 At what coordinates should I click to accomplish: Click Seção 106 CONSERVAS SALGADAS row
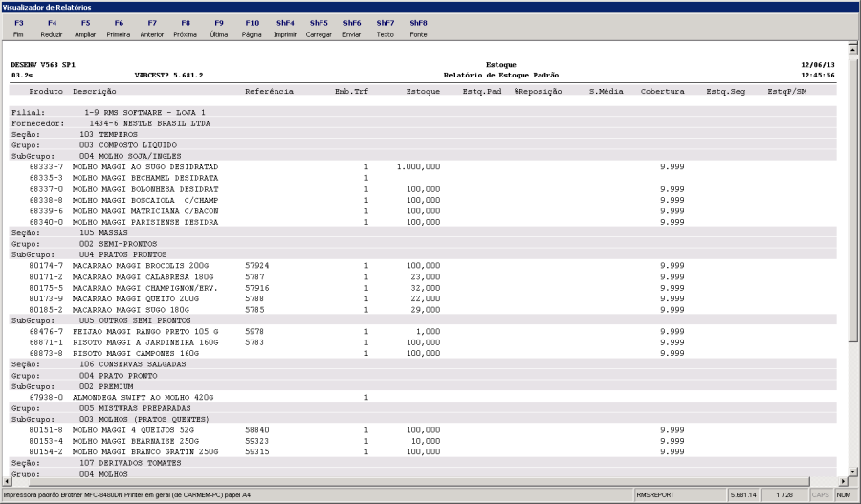[x=423, y=364]
